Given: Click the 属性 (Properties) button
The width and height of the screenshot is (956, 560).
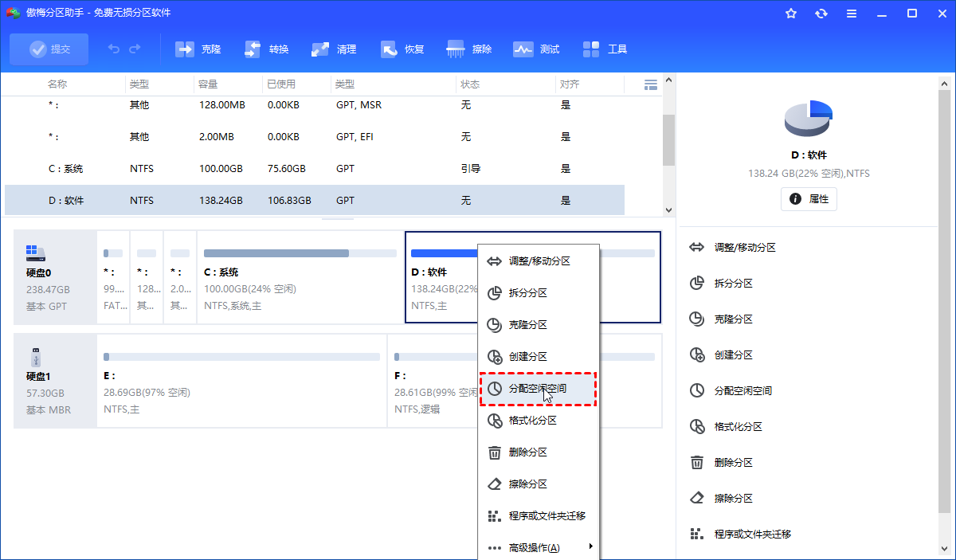Looking at the screenshot, I should point(809,199).
